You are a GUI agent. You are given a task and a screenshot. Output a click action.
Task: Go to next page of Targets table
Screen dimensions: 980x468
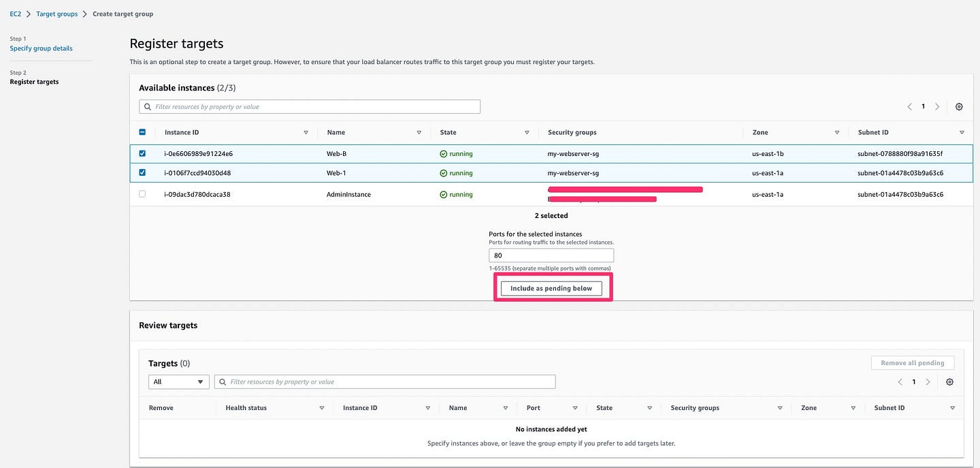(928, 382)
